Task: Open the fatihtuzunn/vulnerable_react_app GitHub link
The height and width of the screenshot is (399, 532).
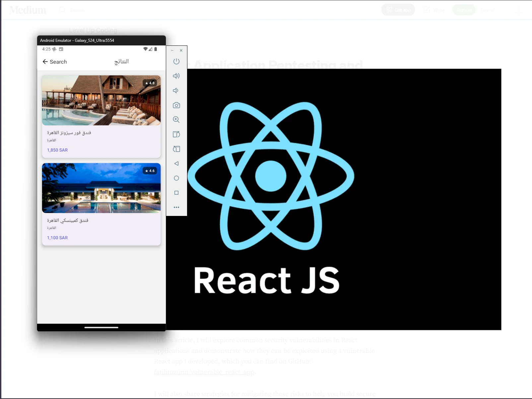Action: point(204,372)
